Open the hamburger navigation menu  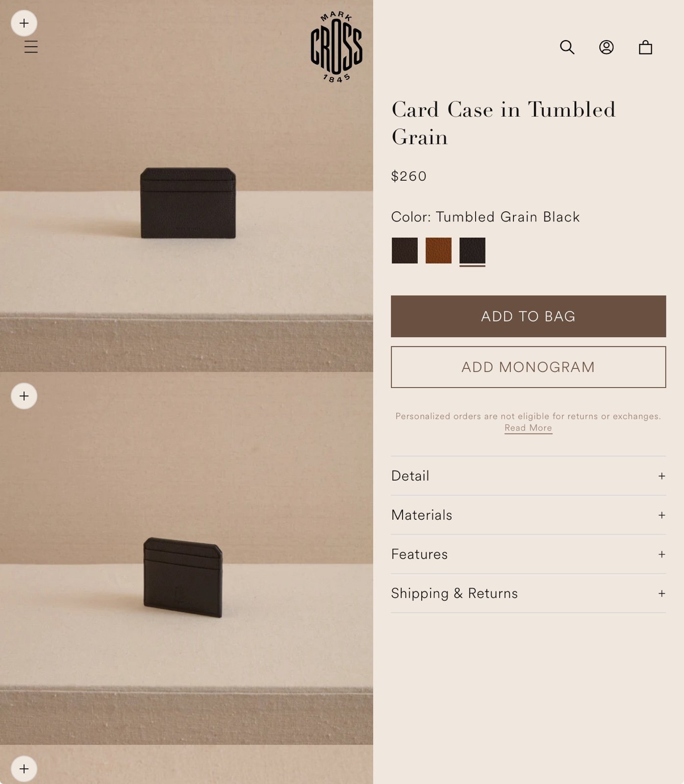tap(31, 47)
